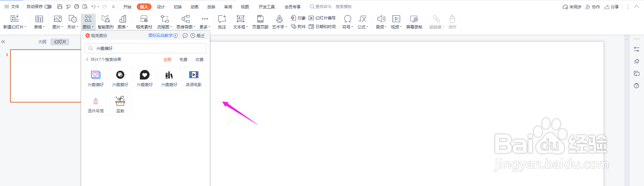Open the help icon in right sidebar
Viewport: 644px width, 186px height.
[636, 86]
